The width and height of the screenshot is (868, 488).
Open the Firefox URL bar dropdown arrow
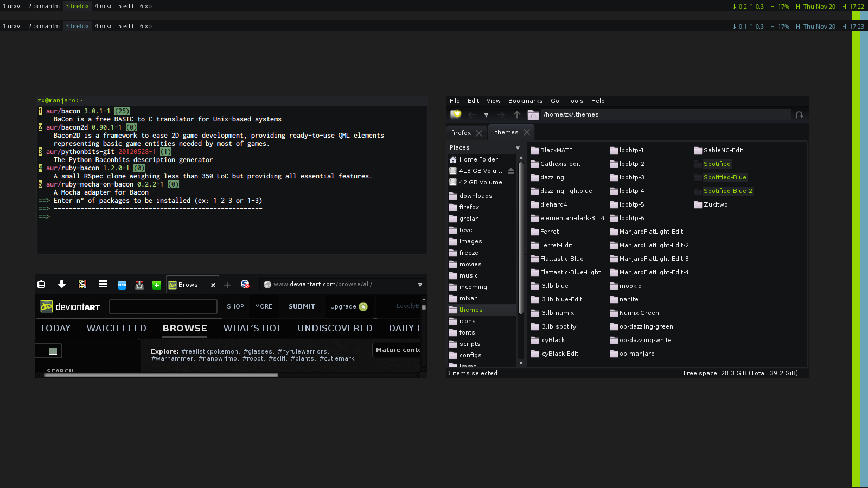420,285
